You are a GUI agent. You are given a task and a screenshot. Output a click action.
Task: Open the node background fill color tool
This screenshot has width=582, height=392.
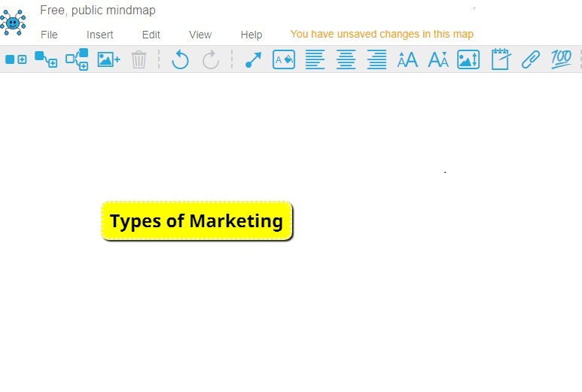point(284,59)
